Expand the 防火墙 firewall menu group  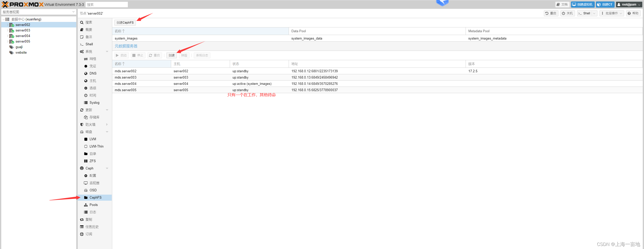107,125
